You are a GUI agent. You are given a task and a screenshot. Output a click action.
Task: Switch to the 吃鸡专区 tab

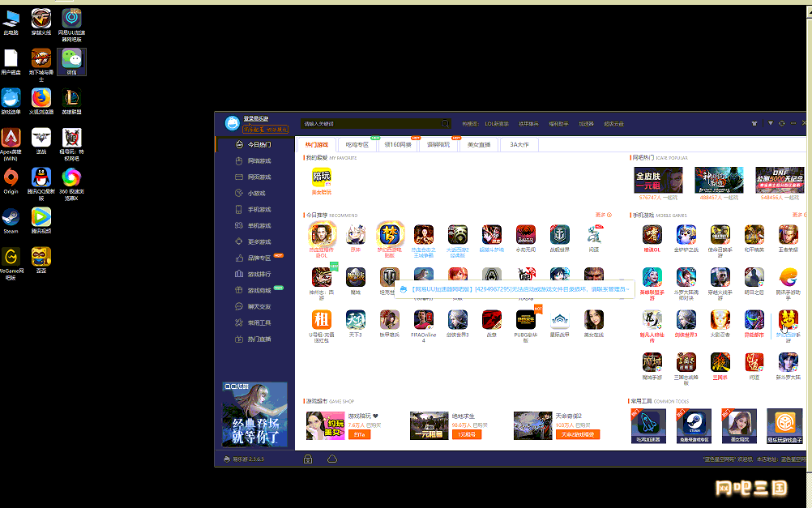point(357,145)
